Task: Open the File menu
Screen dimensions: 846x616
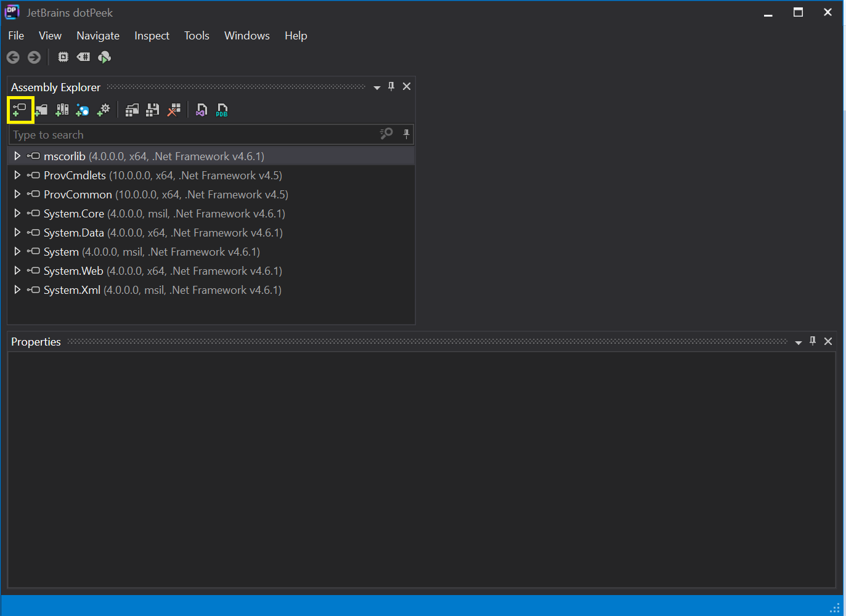Action: 16,36
